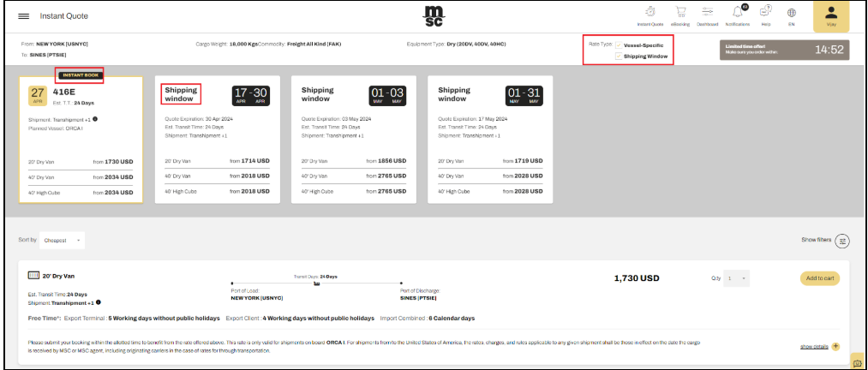The width and height of the screenshot is (868, 370).
Task: Open the Help icon
Action: 766,16
